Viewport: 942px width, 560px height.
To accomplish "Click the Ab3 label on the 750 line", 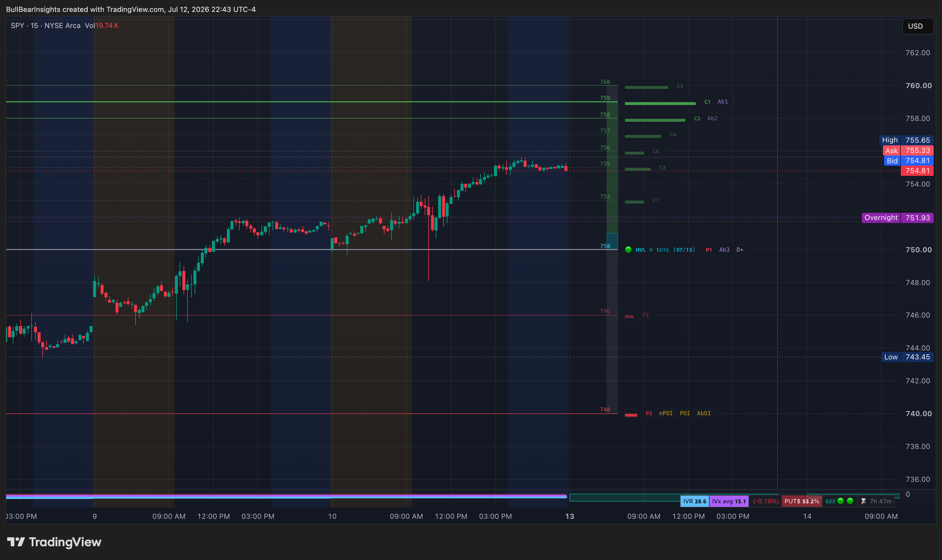I will tap(724, 250).
